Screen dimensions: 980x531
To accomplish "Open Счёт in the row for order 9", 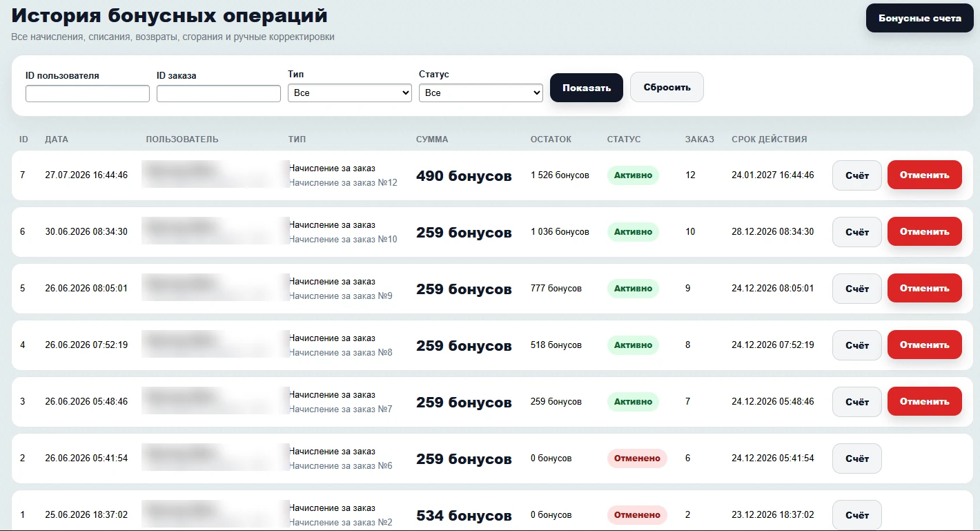I will click(x=857, y=289).
